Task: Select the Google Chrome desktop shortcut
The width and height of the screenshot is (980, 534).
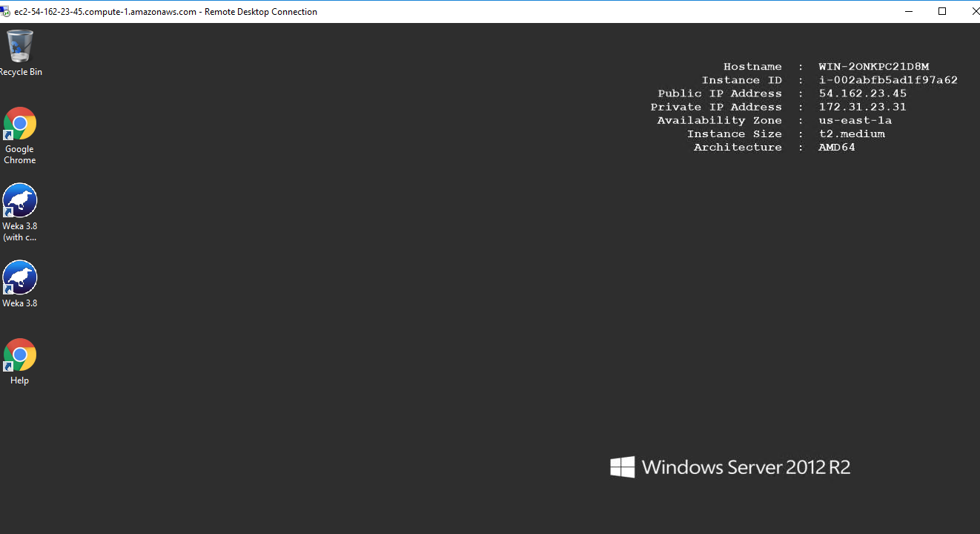Action: pos(20,124)
